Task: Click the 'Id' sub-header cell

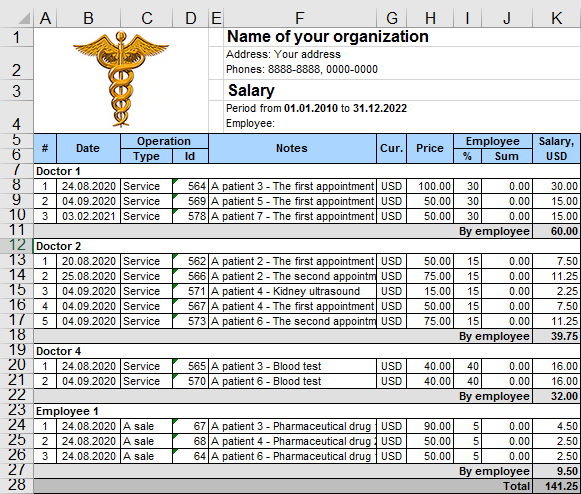Action: point(190,156)
